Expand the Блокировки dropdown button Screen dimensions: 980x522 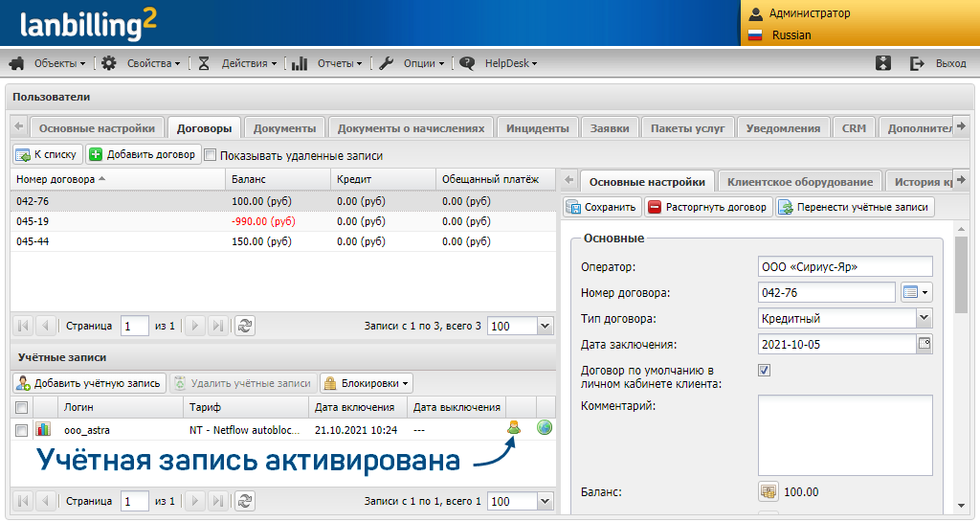point(367,383)
